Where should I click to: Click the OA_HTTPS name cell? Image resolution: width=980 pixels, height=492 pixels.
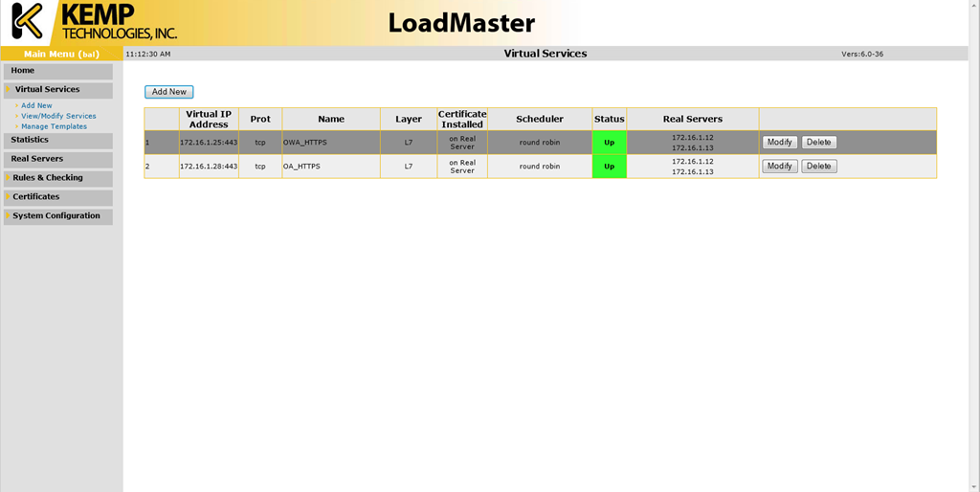(x=331, y=167)
